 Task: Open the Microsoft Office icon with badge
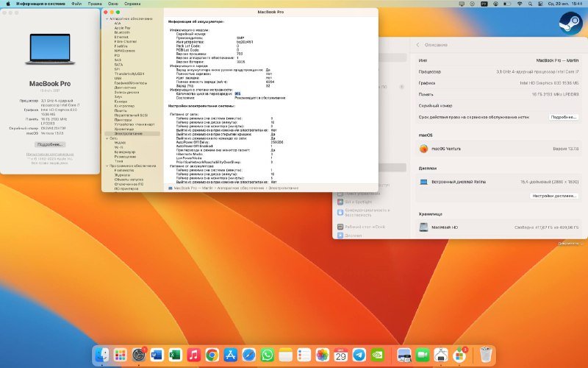[459, 355]
